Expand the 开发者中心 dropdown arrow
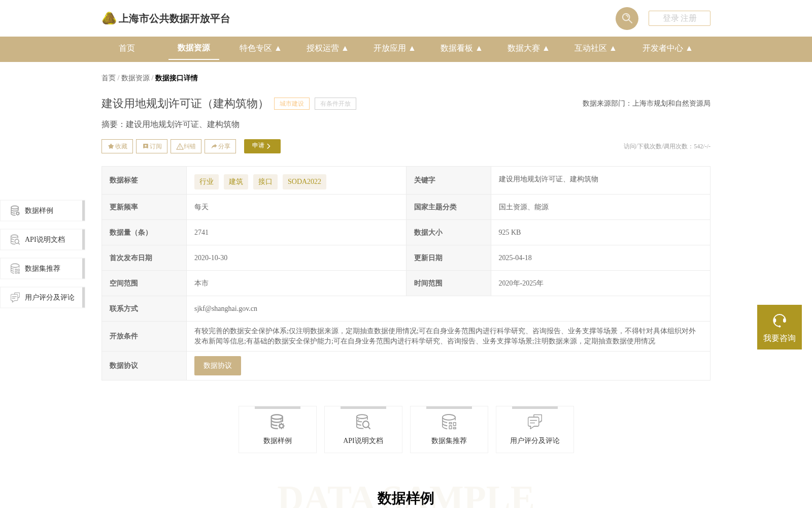 (x=689, y=48)
